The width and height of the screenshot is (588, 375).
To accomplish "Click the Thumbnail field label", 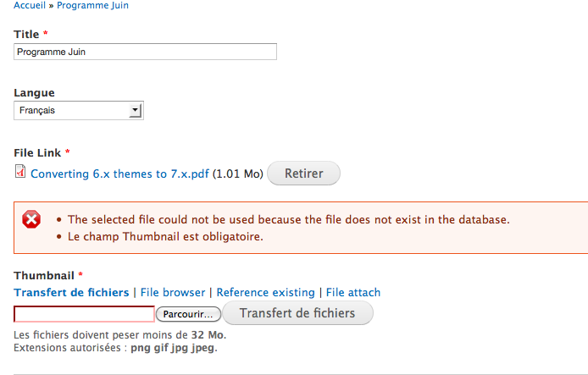I will coord(44,275).
